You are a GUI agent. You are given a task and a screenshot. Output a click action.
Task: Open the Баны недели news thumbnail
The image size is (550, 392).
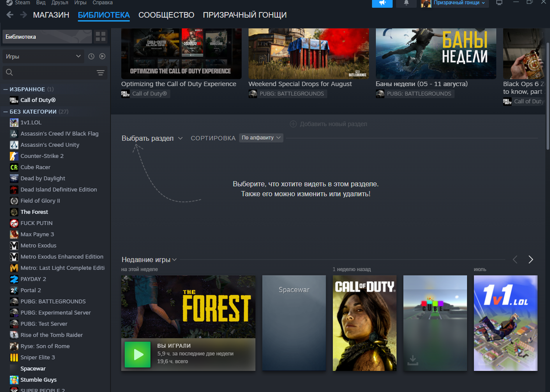pyautogui.click(x=436, y=54)
